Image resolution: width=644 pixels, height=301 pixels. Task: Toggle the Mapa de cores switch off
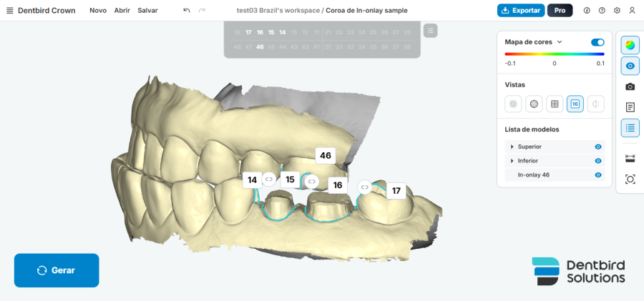(597, 42)
